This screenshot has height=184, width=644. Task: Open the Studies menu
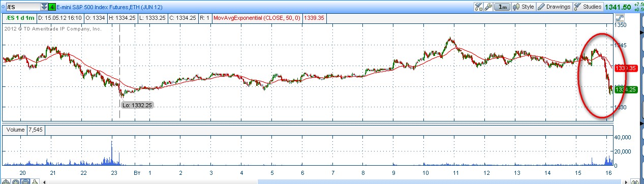(x=588, y=7)
